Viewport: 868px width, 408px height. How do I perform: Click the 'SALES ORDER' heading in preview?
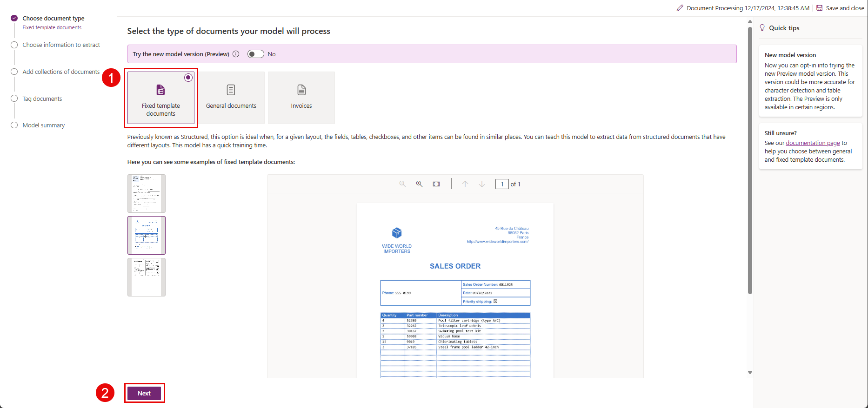pos(455,266)
